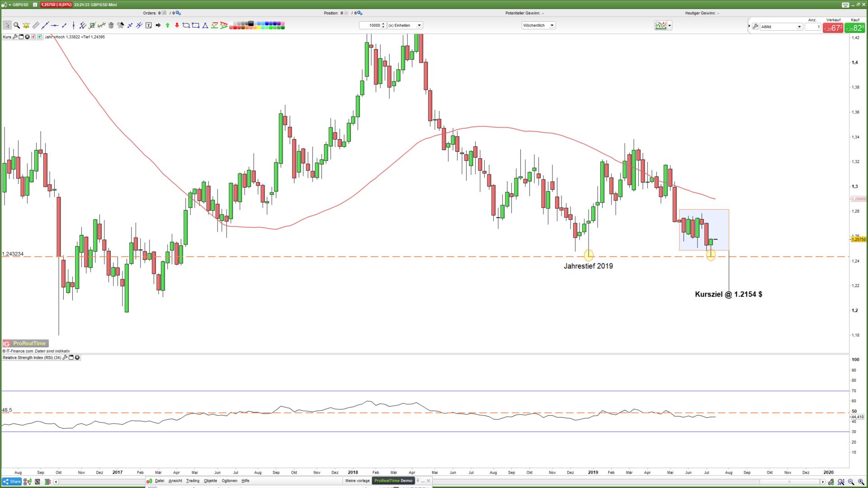Remove the Kurs price panel
Screen dimensions: 868x488
click(27, 37)
